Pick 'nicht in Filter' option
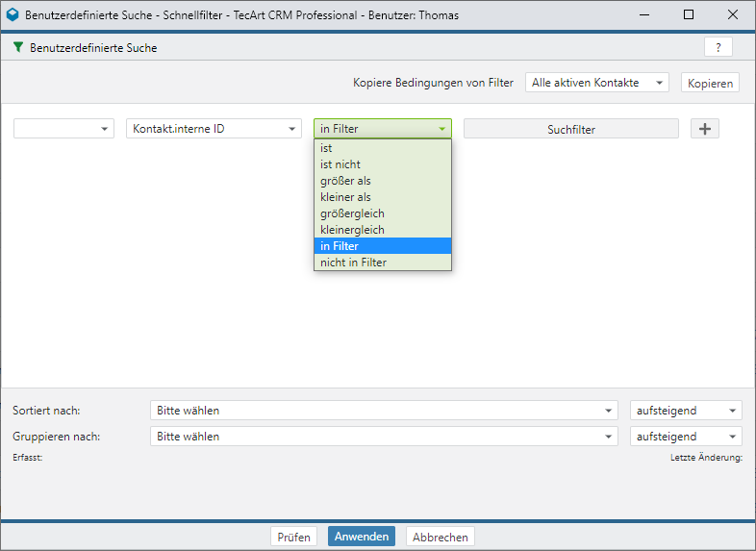This screenshot has height=551, width=756. pyautogui.click(x=382, y=263)
